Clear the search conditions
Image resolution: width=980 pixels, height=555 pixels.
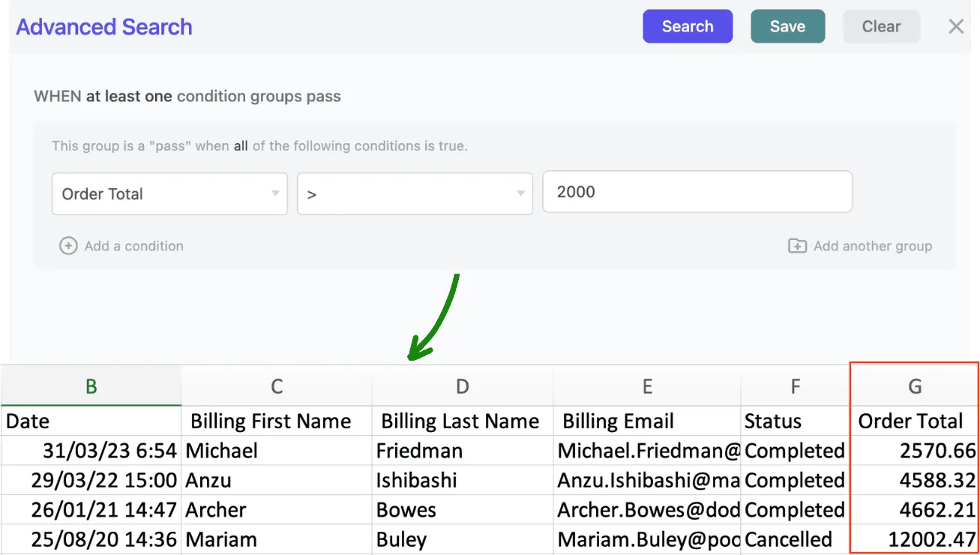coord(881,26)
